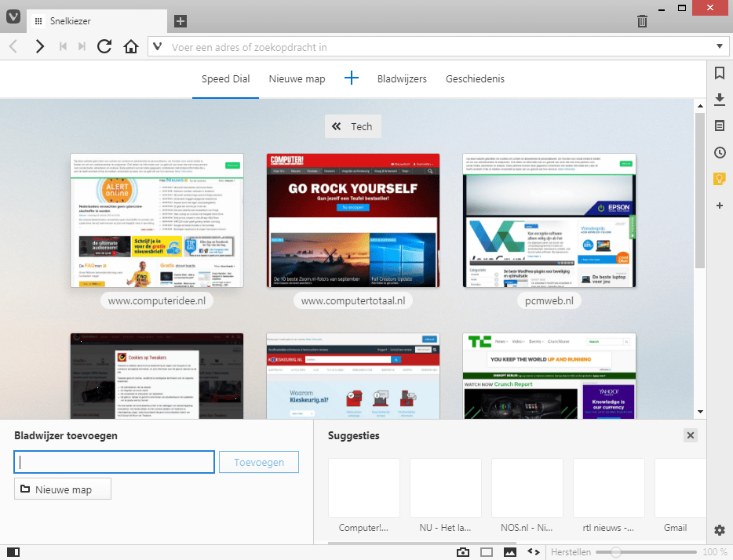Open settings with the gear icon
733x560 pixels.
tap(719, 530)
